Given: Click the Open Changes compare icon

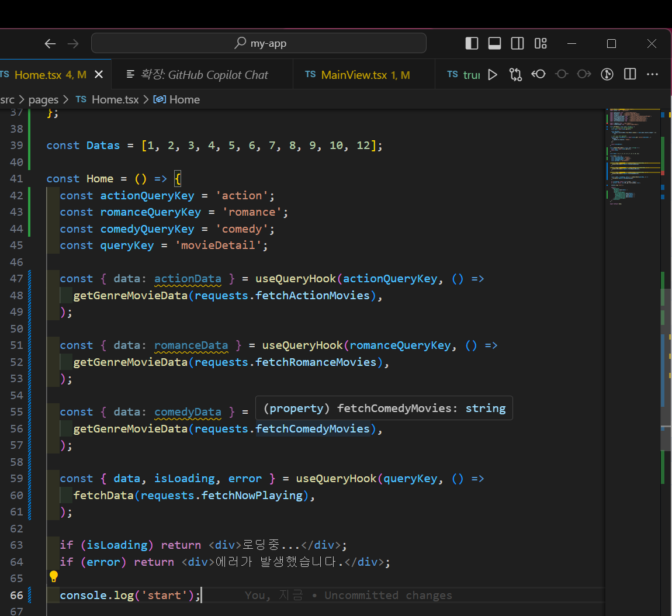Looking at the screenshot, I should point(515,74).
